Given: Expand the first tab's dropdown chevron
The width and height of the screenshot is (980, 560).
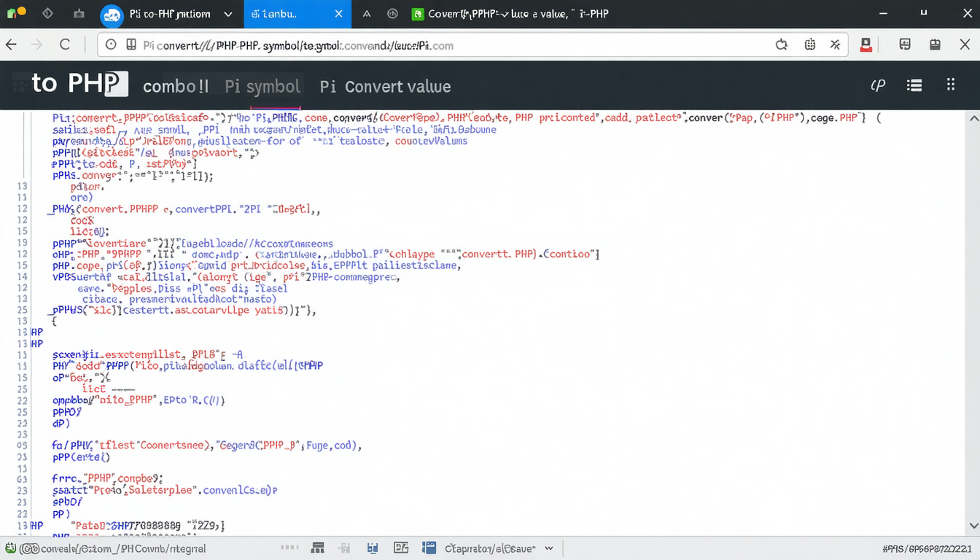Looking at the screenshot, I should 227,14.
